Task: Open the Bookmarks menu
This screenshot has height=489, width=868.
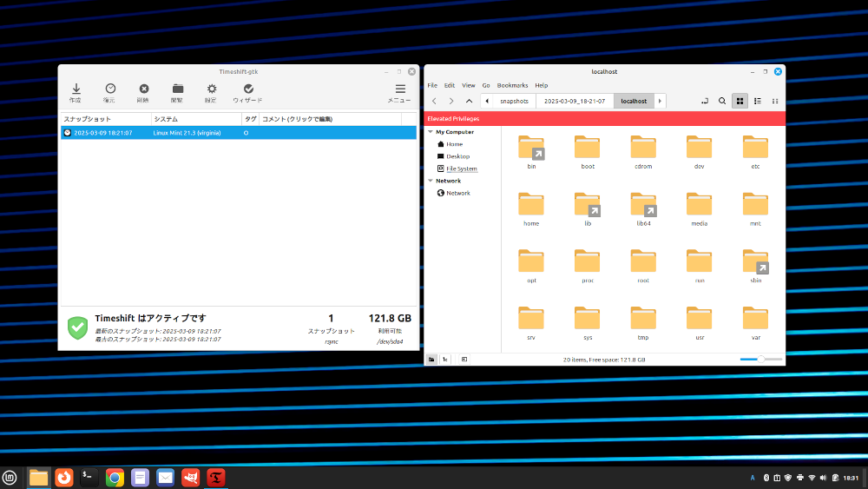Action: (x=512, y=85)
